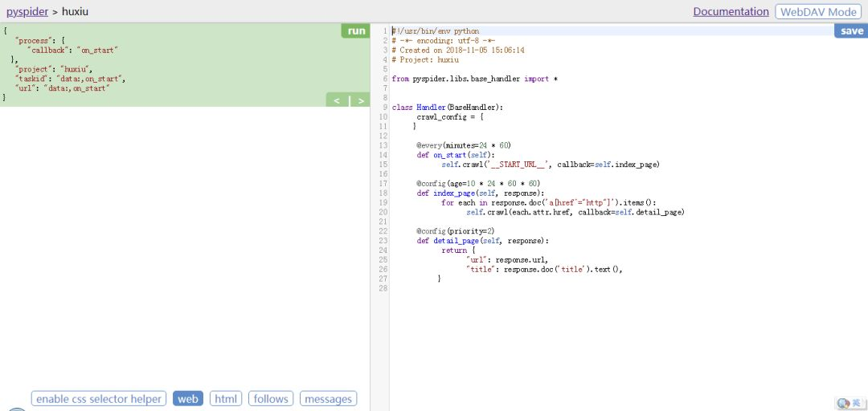The image size is (868, 411).
Task: Open the follows tab
Action: (271, 398)
